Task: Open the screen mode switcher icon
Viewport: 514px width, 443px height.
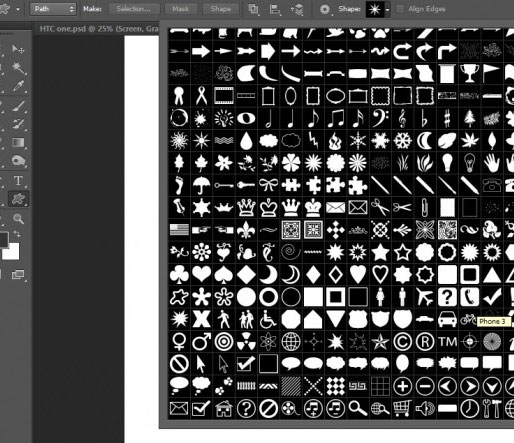Action: [x=18, y=275]
